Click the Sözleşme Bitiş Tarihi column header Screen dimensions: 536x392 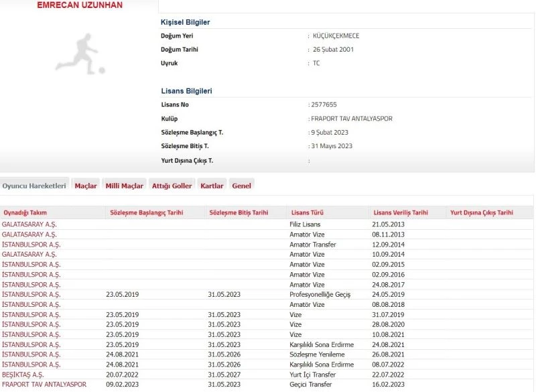point(239,212)
